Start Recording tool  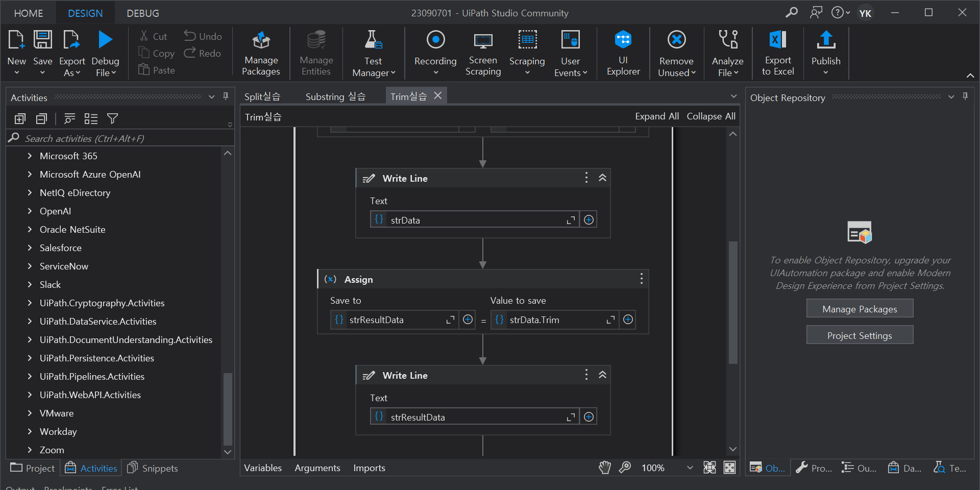click(435, 54)
